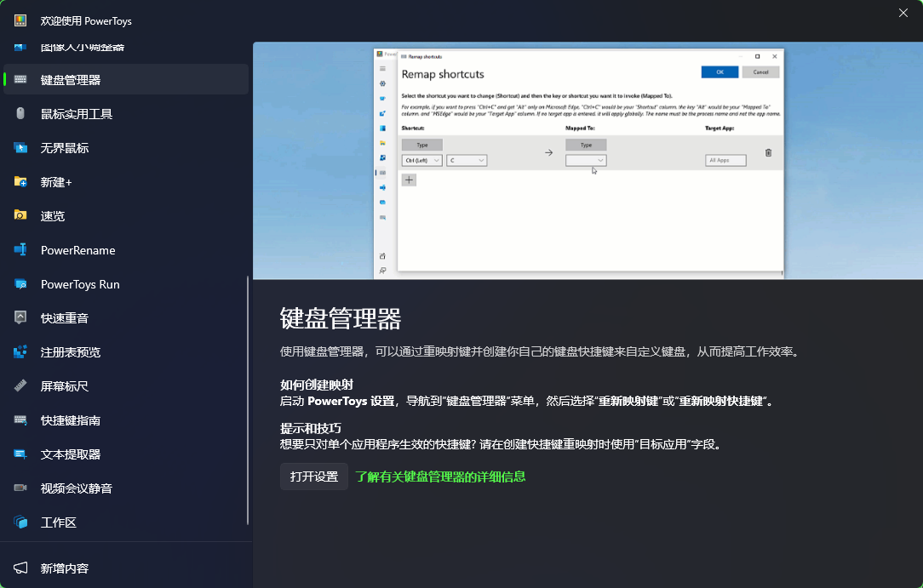Click the 如何创建映射 subheading

pos(317,385)
